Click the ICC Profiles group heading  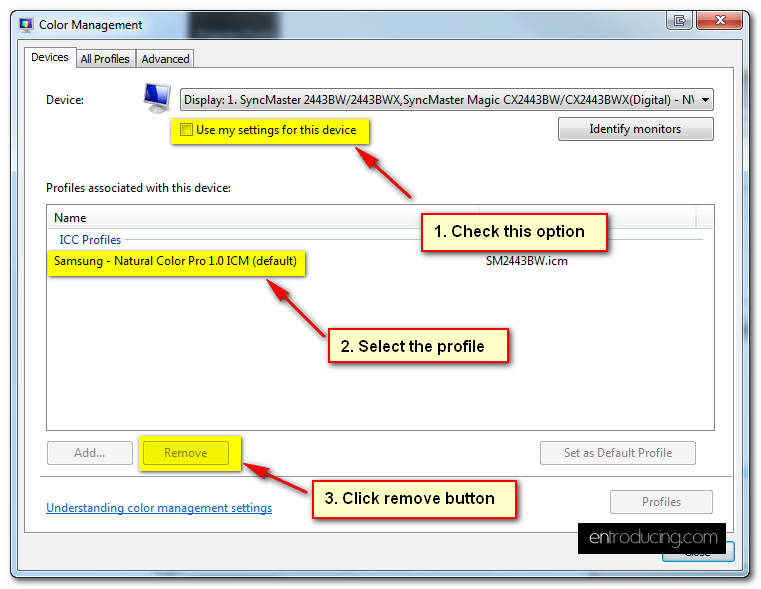click(90, 240)
